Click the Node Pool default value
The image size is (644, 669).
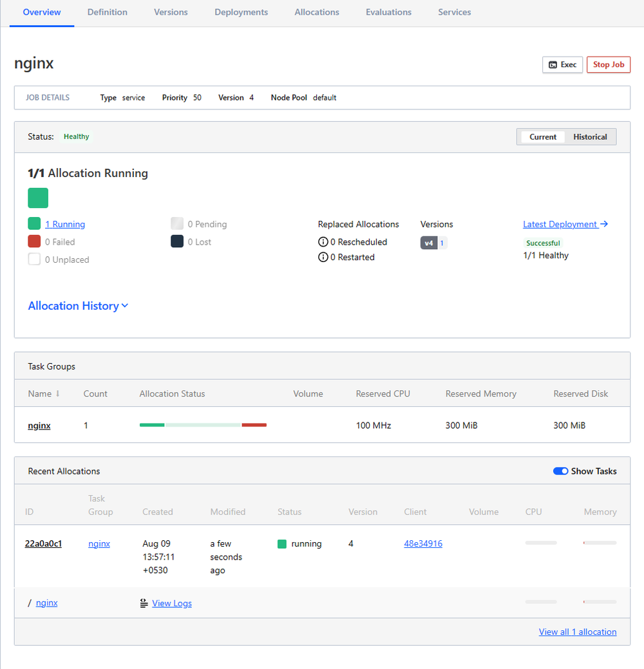click(325, 98)
